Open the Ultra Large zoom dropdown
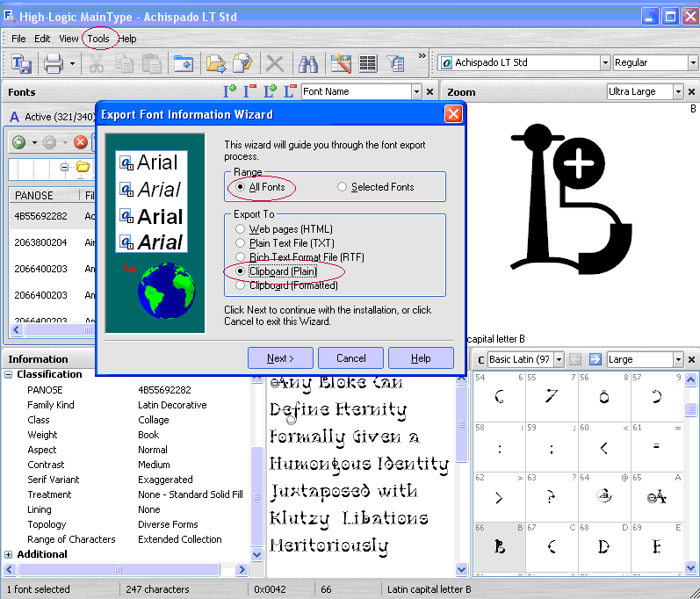Image resolution: width=700 pixels, height=599 pixels. pyautogui.click(x=679, y=92)
